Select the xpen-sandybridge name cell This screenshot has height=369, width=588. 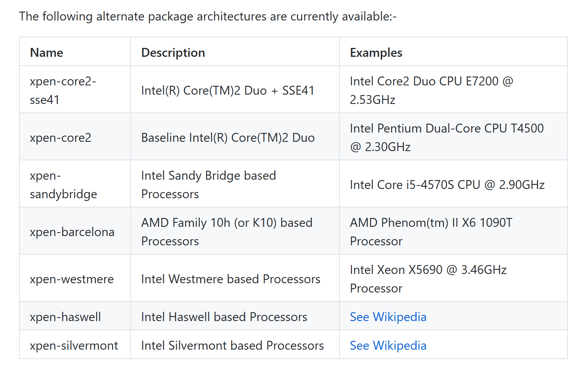(63, 185)
